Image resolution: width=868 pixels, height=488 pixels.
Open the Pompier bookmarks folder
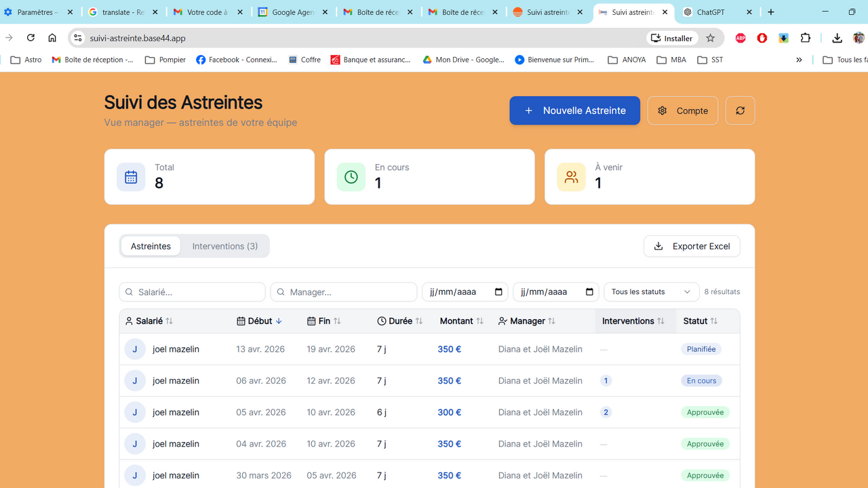[165, 60]
